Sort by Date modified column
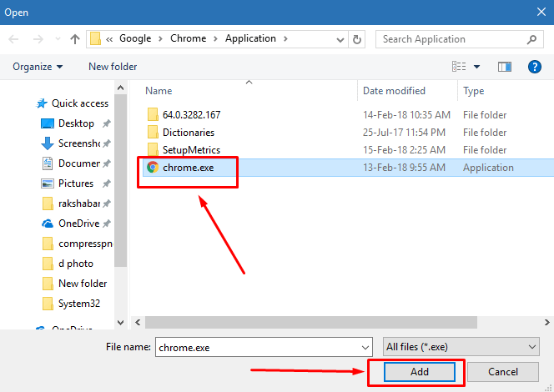 [394, 91]
